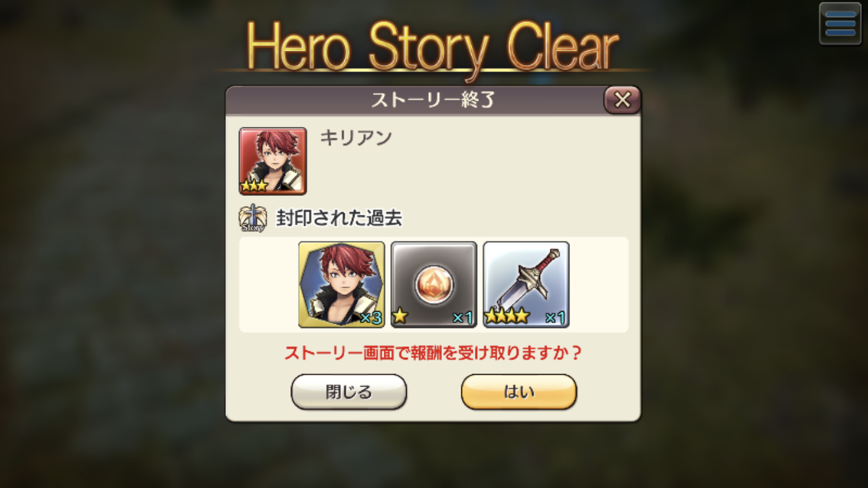The image size is (868, 488).
Task: Click the ×3 quantity on hero shard
Action: (x=371, y=318)
